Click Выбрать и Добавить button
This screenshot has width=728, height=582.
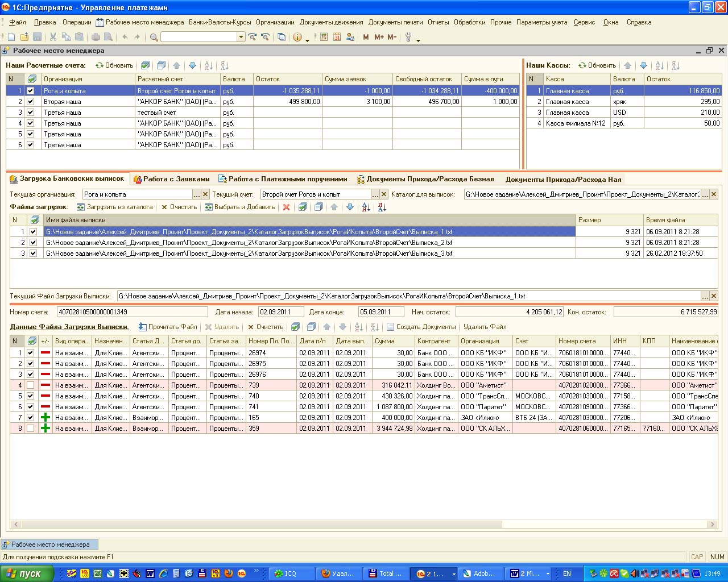239,207
